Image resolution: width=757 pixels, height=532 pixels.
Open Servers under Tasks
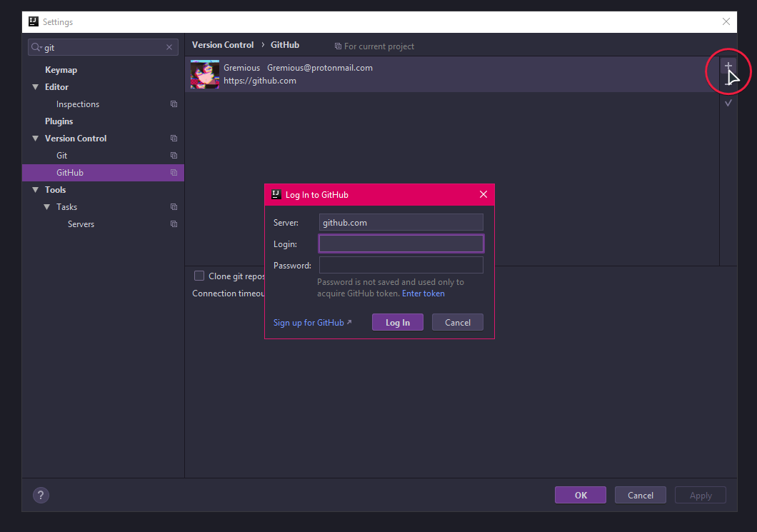pyautogui.click(x=81, y=224)
